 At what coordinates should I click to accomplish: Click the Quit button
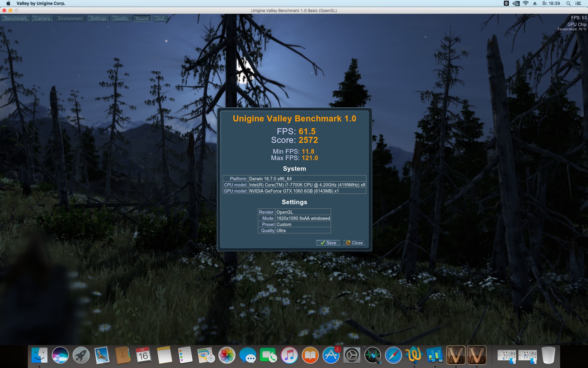click(160, 18)
